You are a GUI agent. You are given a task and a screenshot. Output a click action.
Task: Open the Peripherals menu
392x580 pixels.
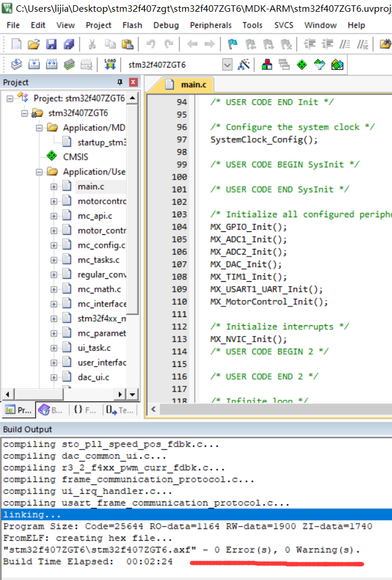pyautogui.click(x=211, y=25)
